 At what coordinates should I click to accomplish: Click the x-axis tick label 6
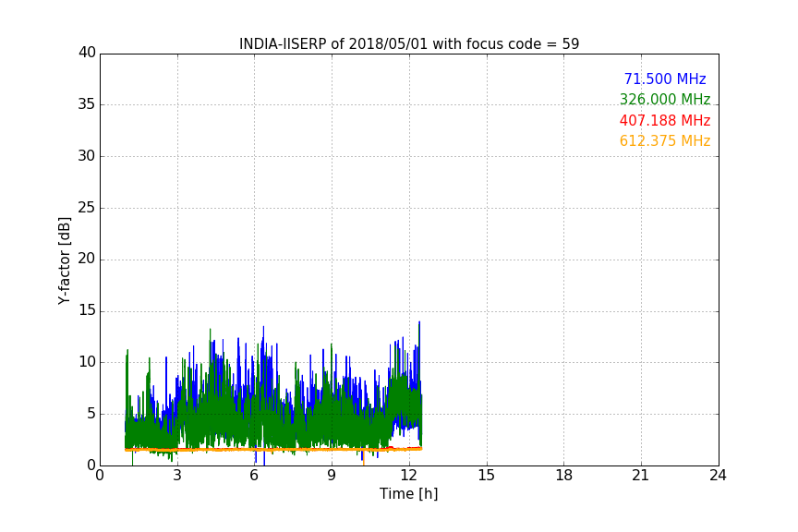pyautogui.click(x=255, y=476)
